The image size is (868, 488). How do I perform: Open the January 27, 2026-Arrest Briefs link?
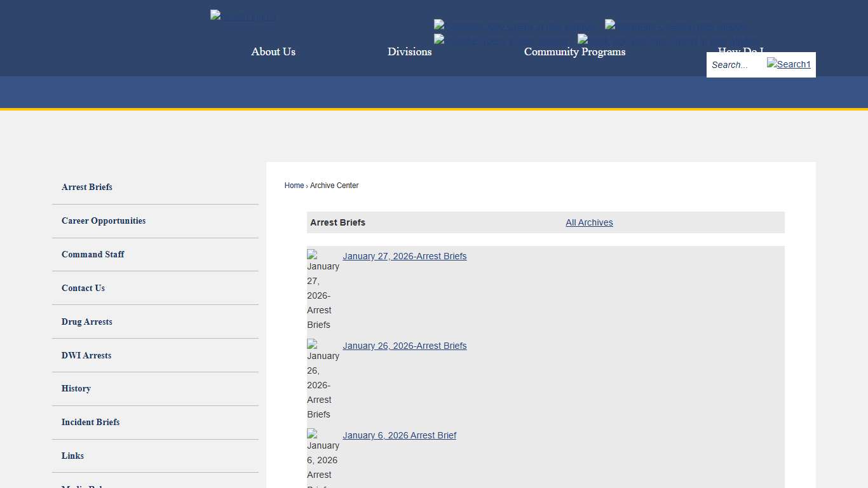[x=405, y=256]
